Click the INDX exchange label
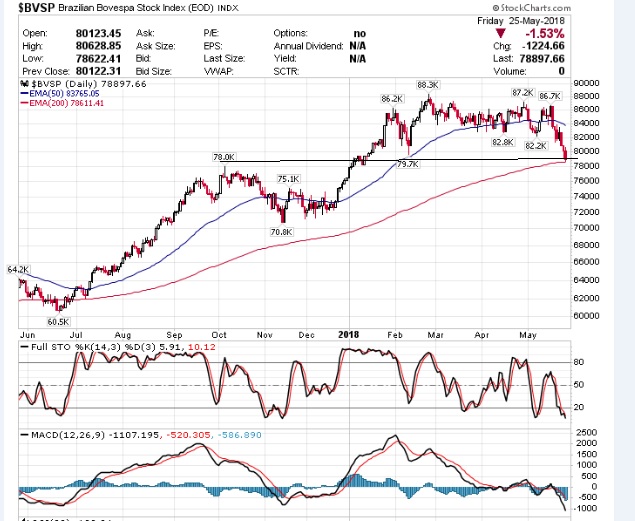The width and height of the screenshot is (635, 521). (228, 8)
